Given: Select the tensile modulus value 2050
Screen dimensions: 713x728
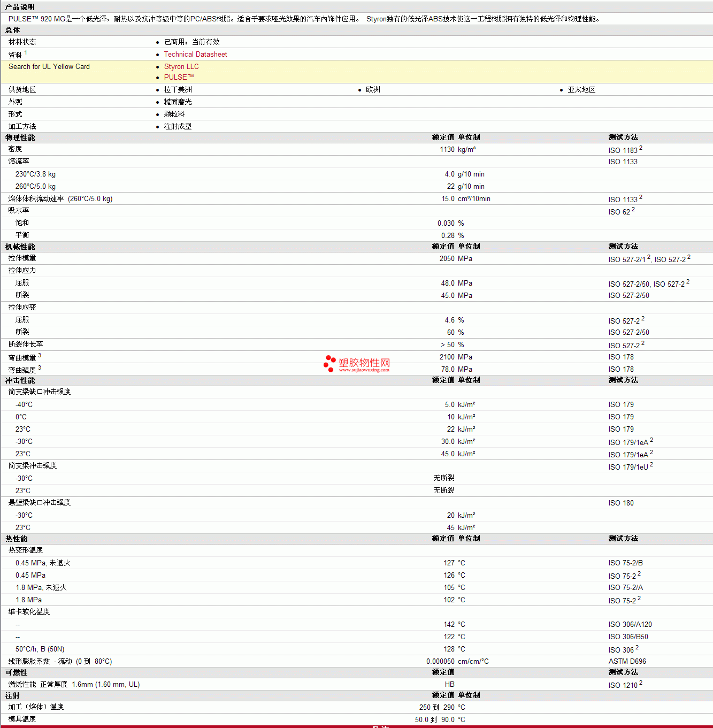Looking at the screenshot, I should tap(447, 258).
